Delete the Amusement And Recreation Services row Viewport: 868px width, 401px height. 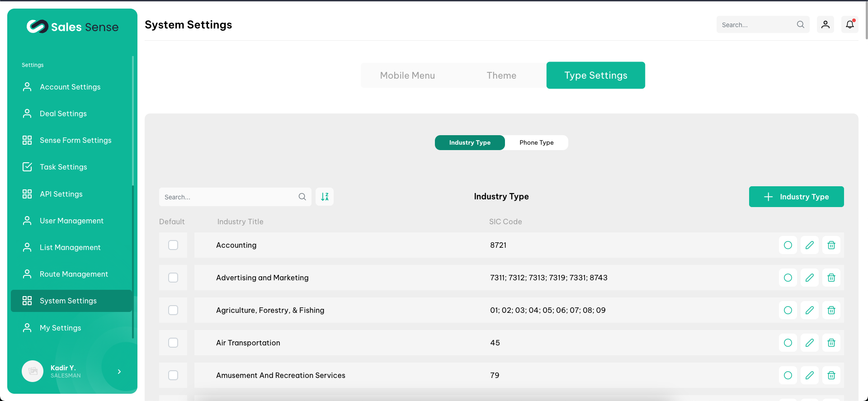pyautogui.click(x=831, y=375)
